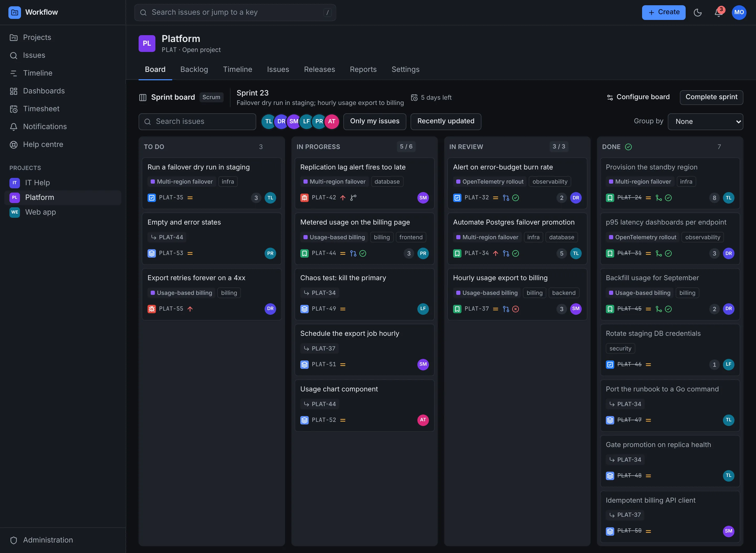Open Administration shield link
The image size is (756, 553).
click(63, 540)
